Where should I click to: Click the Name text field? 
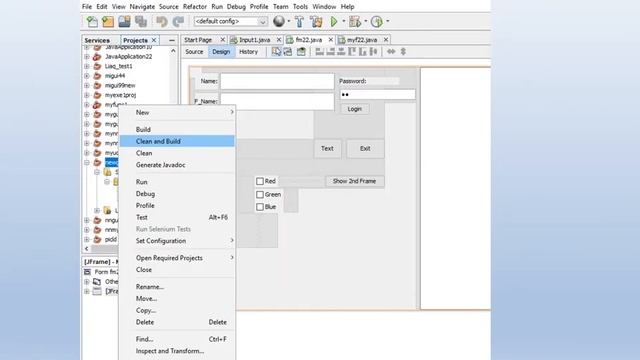click(277, 81)
